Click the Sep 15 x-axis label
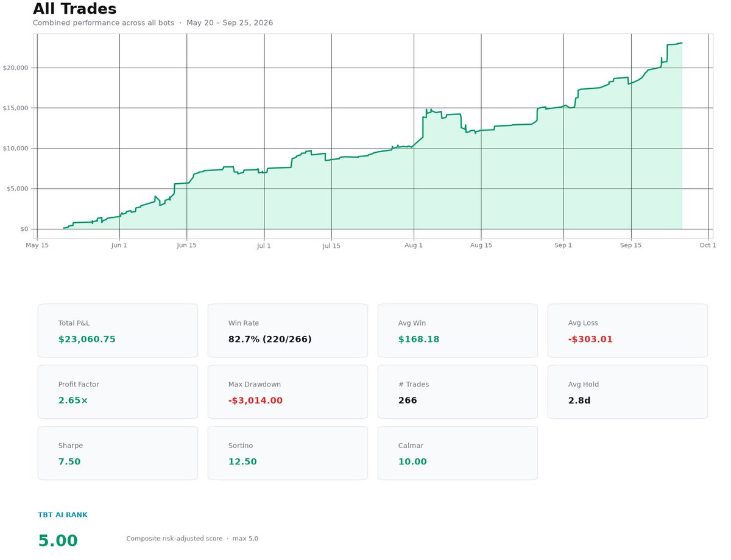Screen dimensions: 731x560 click(631, 245)
